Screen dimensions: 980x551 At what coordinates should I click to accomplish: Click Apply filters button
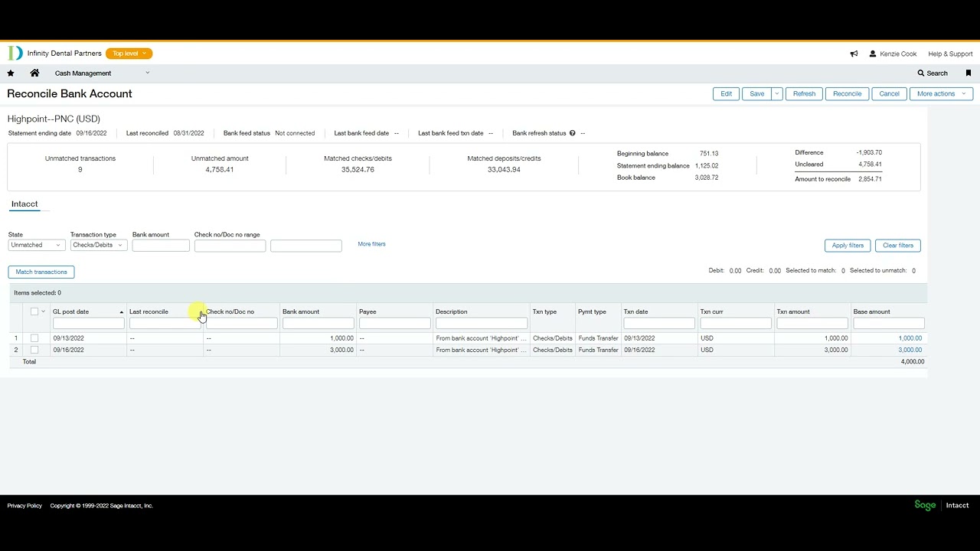tap(848, 246)
